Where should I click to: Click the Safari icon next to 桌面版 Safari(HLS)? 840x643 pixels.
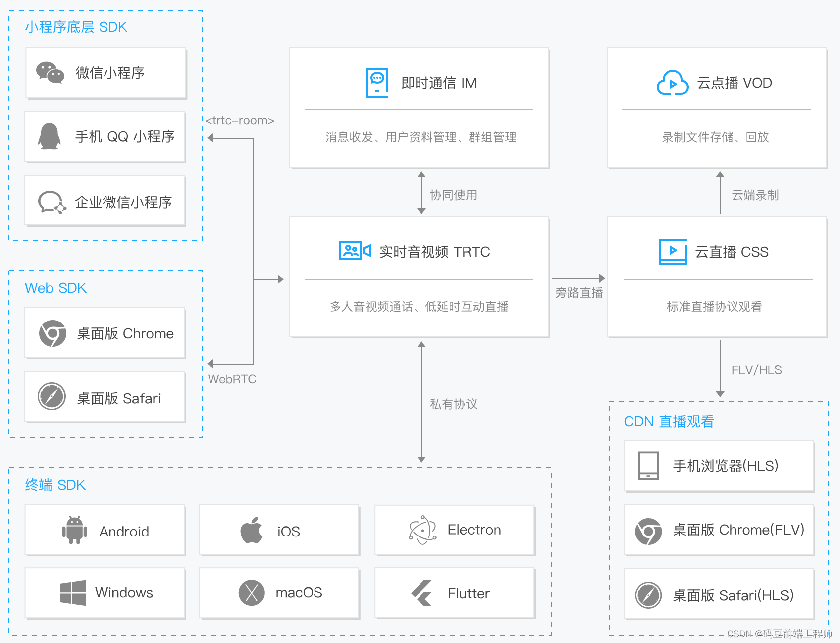pos(648,595)
